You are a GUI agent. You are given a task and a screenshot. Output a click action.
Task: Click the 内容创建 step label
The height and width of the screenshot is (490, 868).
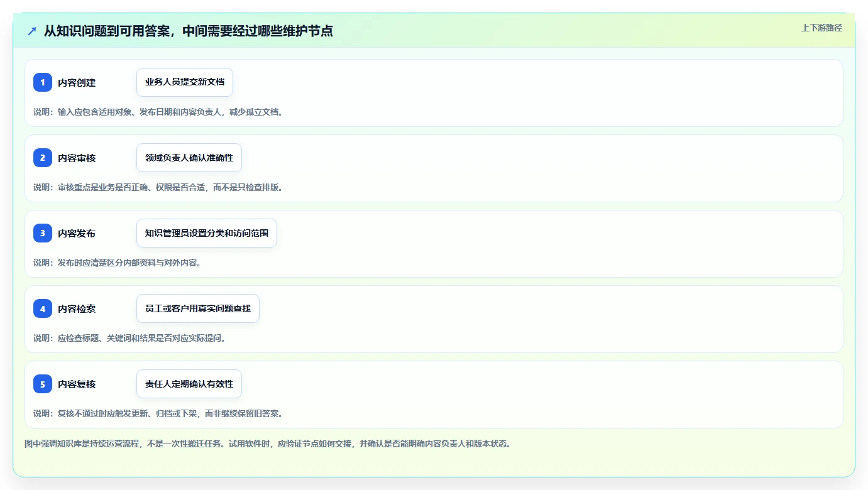[77, 82]
